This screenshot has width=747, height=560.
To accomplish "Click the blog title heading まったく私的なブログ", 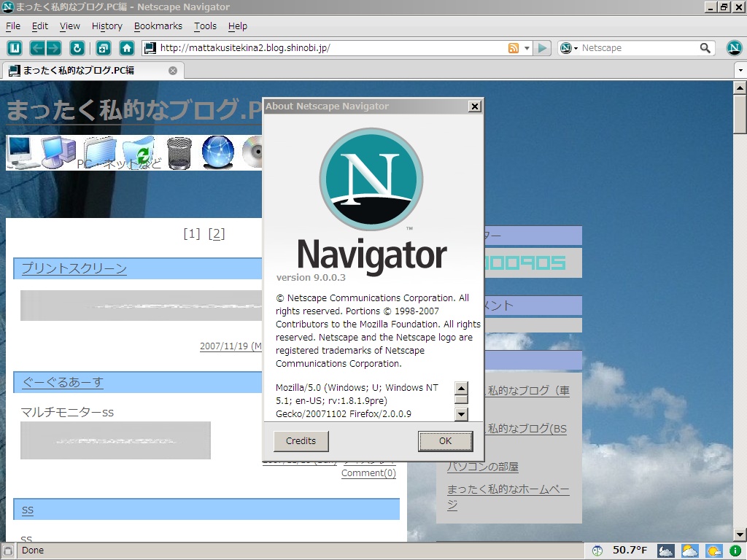I will point(134,110).
